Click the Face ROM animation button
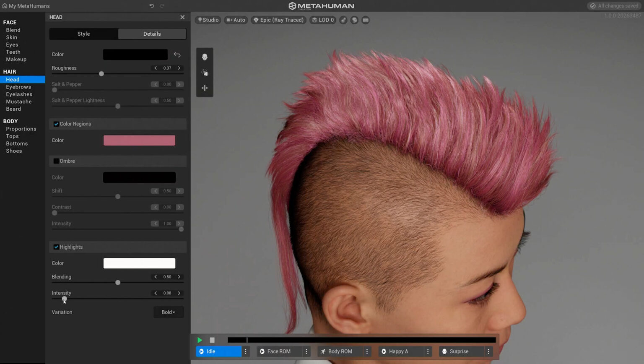 pos(279,351)
